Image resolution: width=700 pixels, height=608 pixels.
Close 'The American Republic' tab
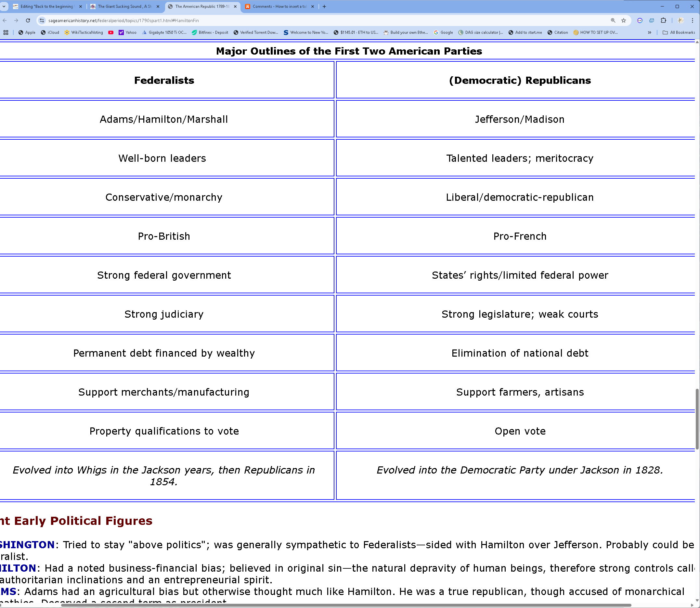[235, 6]
